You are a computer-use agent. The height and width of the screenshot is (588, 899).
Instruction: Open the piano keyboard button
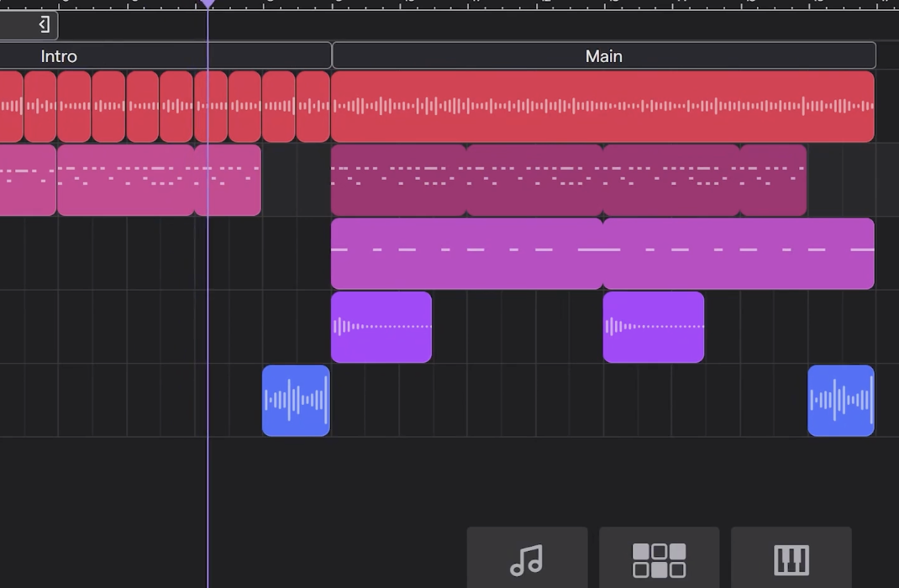(x=791, y=559)
